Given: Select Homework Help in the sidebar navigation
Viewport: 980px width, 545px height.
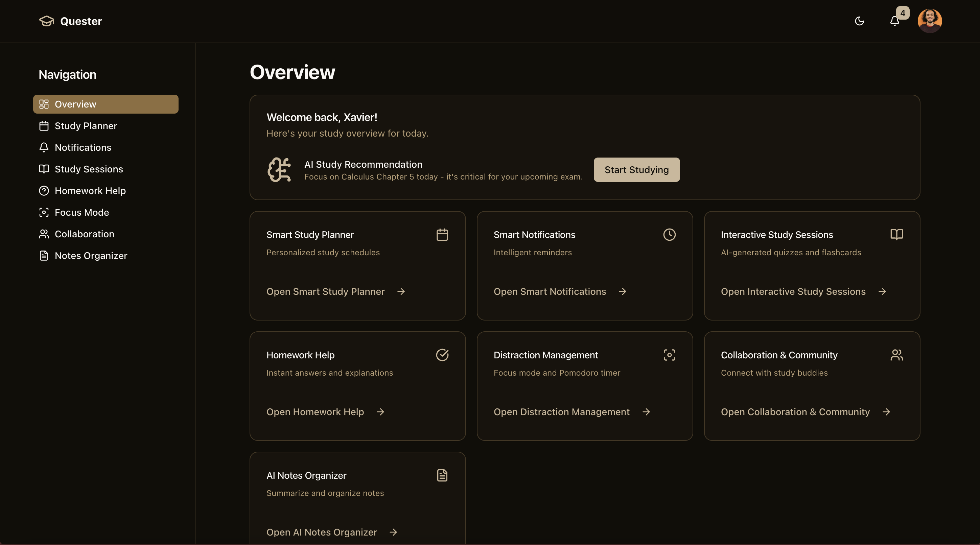Looking at the screenshot, I should pos(90,191).
